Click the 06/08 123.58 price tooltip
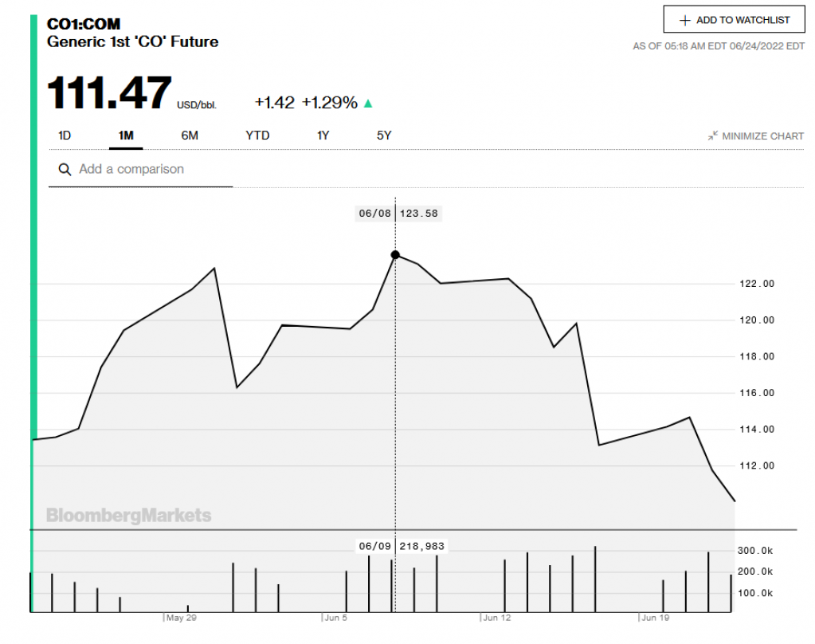The width and height of the screenshot is (815, 644). 398,214
